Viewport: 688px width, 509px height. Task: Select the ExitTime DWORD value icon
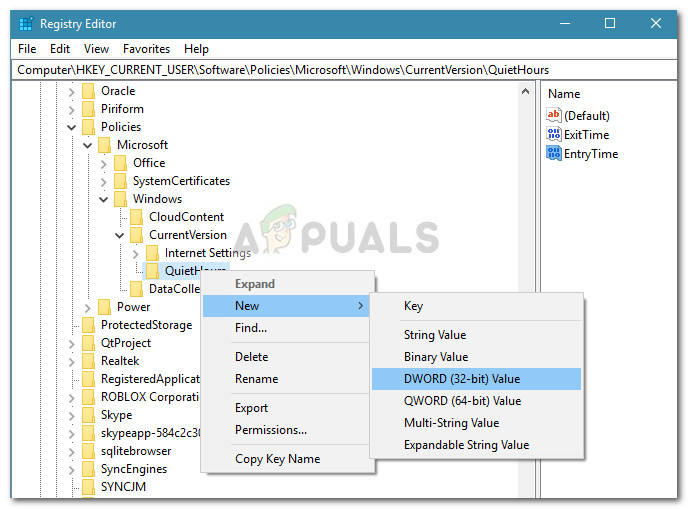[554, 134]
